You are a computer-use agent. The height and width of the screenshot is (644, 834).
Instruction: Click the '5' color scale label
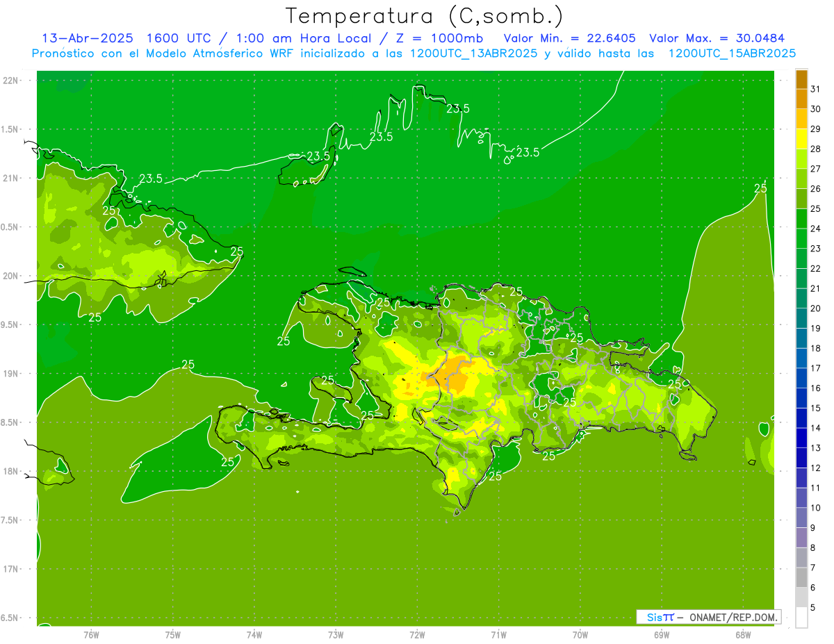click(812, 608)
